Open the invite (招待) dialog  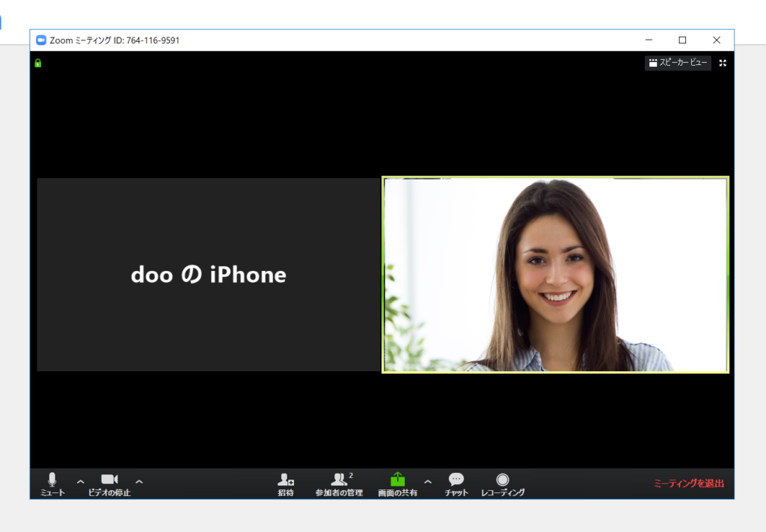pyautogui.click(x=286, y=484)
